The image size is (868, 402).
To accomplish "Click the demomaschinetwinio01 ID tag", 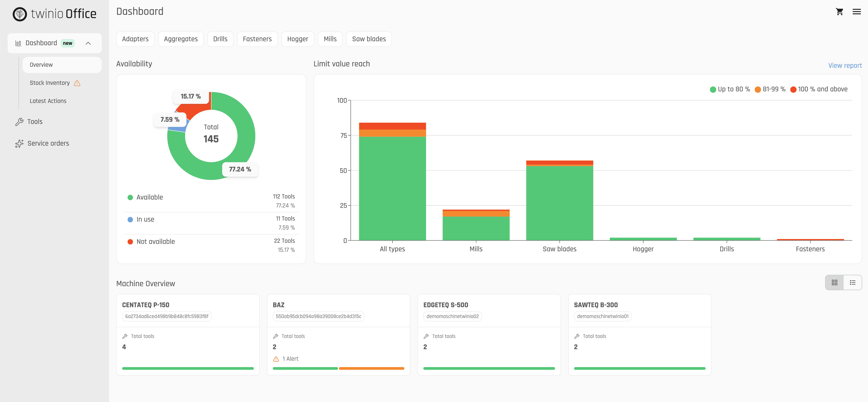I will (x=603, y=316).
